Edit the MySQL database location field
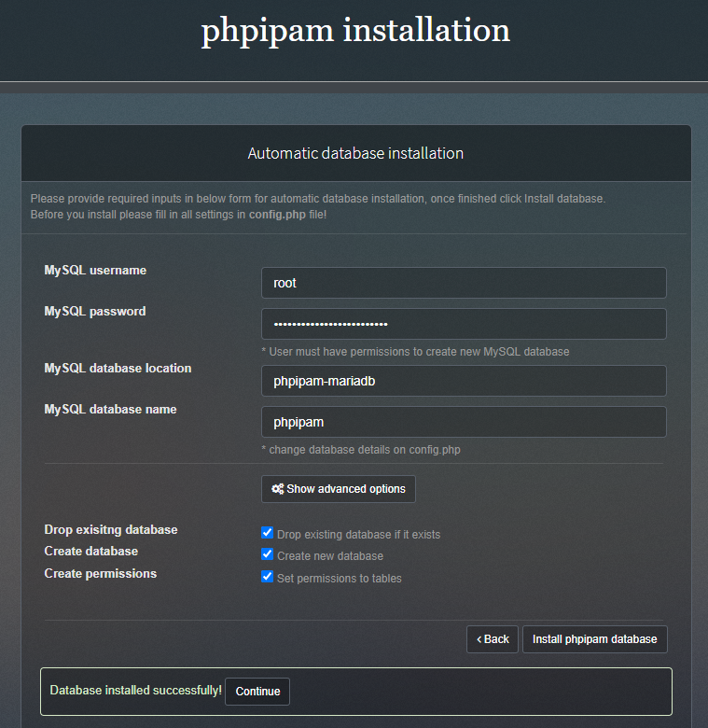 464,381
